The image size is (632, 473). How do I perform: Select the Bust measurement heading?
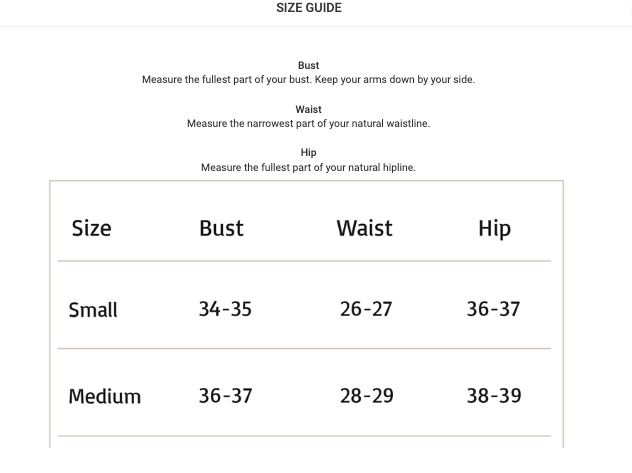point(308,65)
